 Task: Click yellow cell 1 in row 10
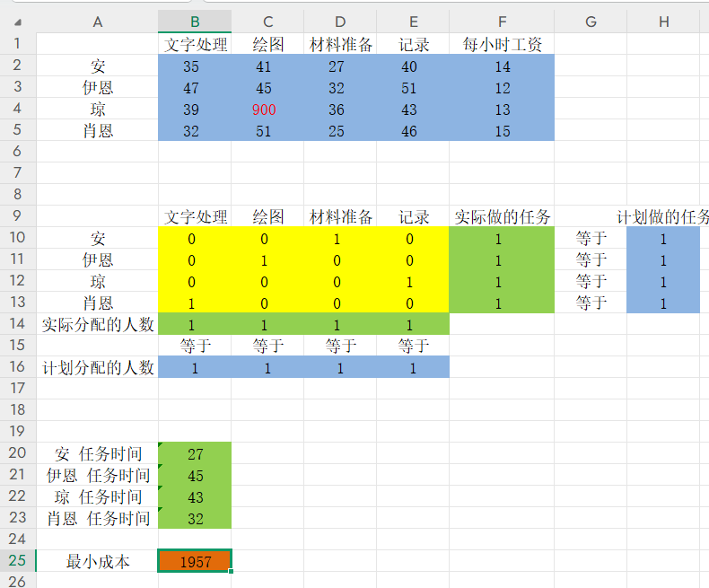pyautogui.click(x=340, y=238)
